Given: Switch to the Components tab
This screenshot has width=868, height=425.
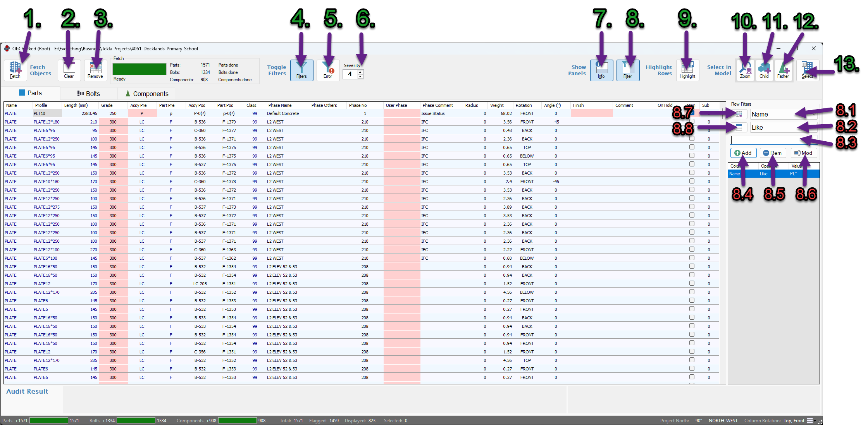Looking at the screenshot, I should pyautogui.click(x=147, y=93).
